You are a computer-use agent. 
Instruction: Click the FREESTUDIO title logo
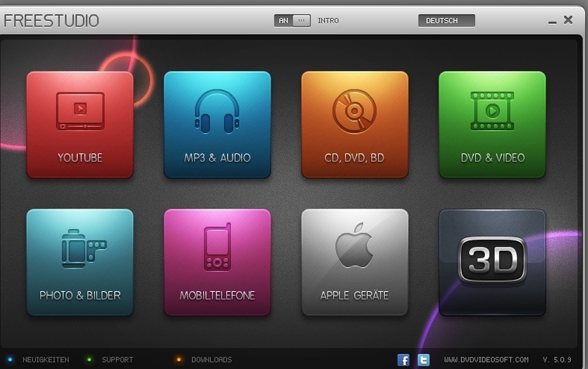(51, 21)
